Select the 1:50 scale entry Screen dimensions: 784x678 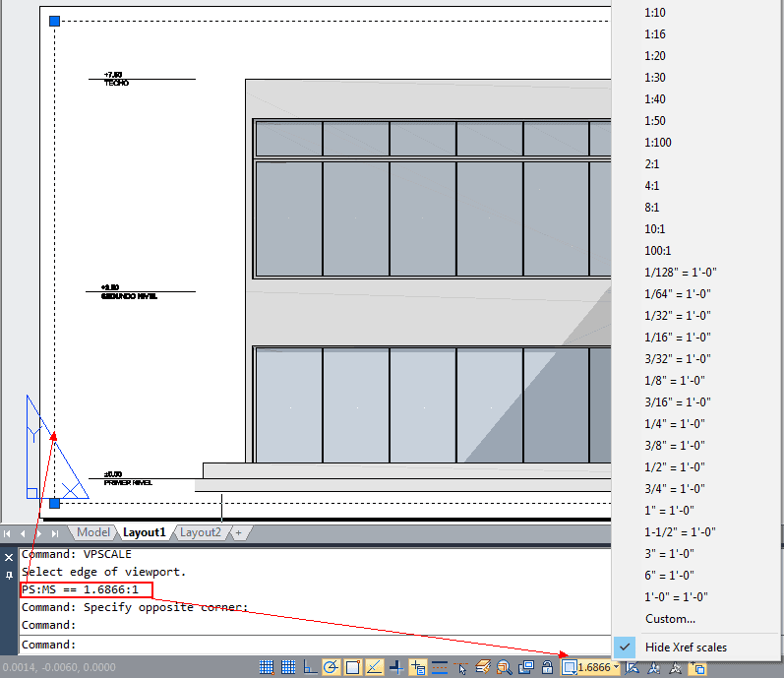(x=654, y=120)
